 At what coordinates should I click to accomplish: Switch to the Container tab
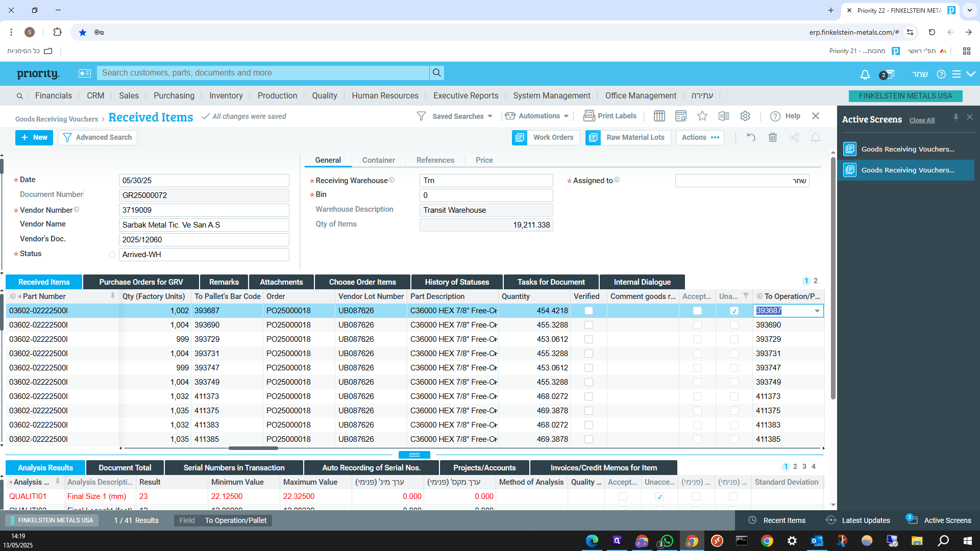click(378, 160)
